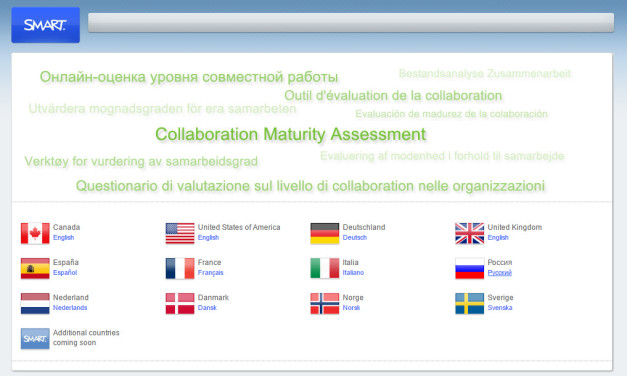The height and width of the screenshot is (376, 627).
Task: Select the Nederland flag icon
Action: tap(35, 304)
